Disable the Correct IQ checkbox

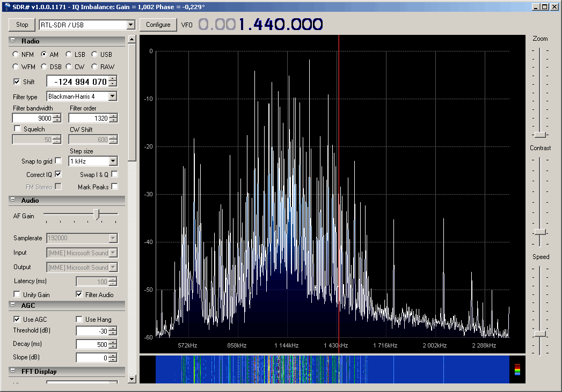click(59, 174)
